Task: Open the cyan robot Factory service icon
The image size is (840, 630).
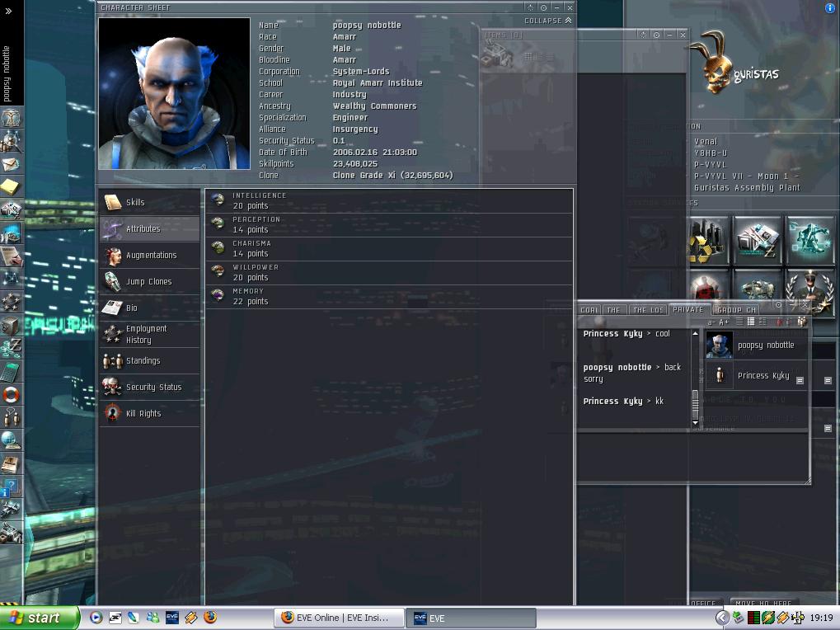Action: [x=810, y=241]
